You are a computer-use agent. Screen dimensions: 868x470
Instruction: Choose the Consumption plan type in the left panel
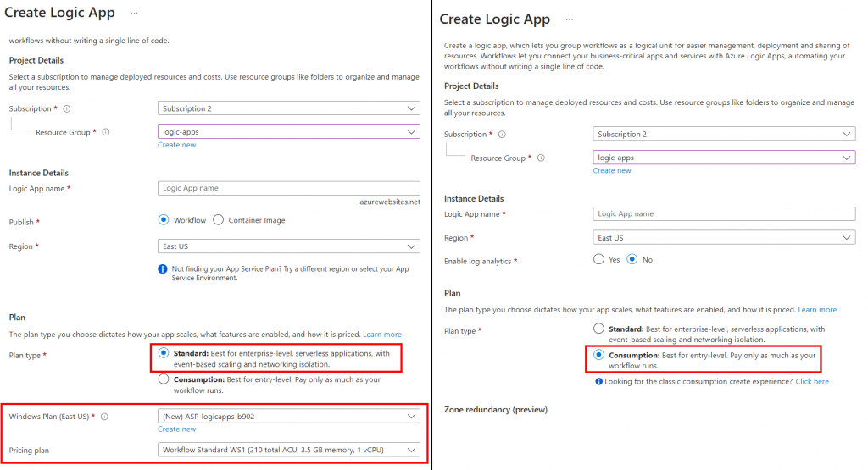[164, 379]
